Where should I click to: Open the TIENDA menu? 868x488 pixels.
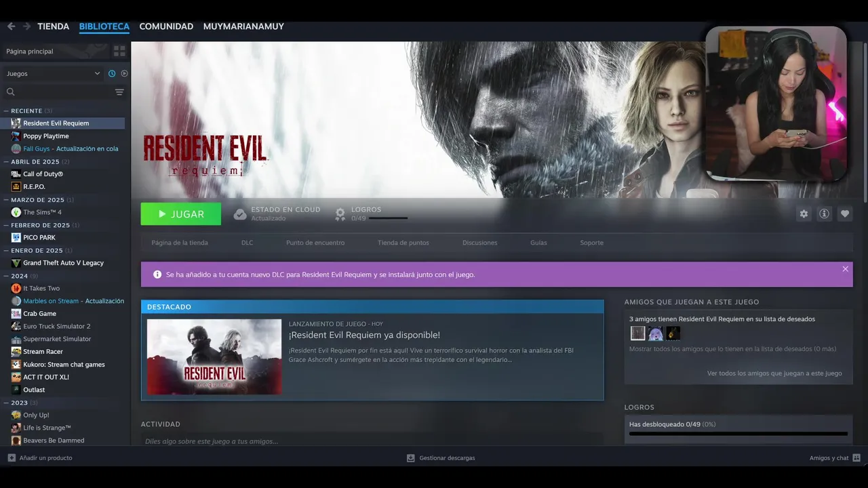click(x=53, y=26)
